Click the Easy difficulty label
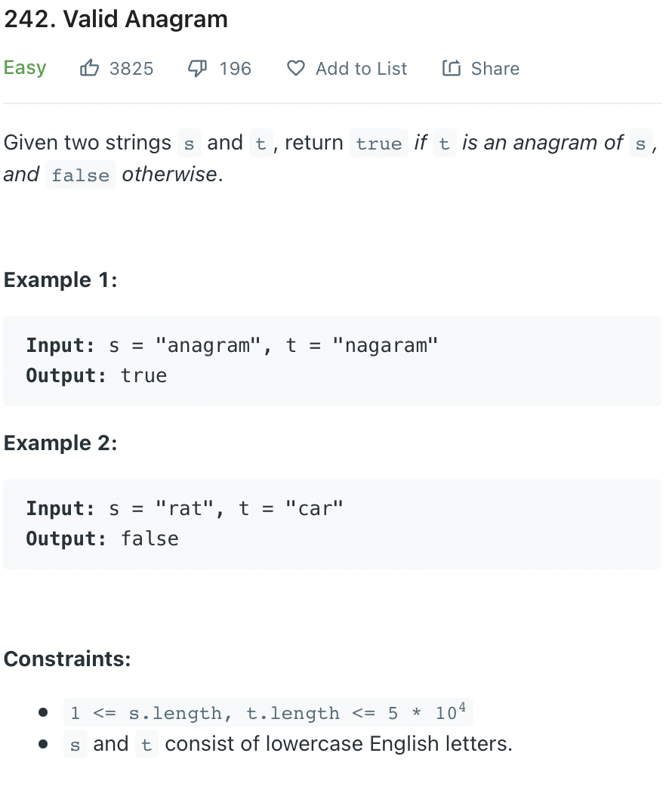Image resolution: width=672 pixels, height=787 pixels. tap(24, 68)
